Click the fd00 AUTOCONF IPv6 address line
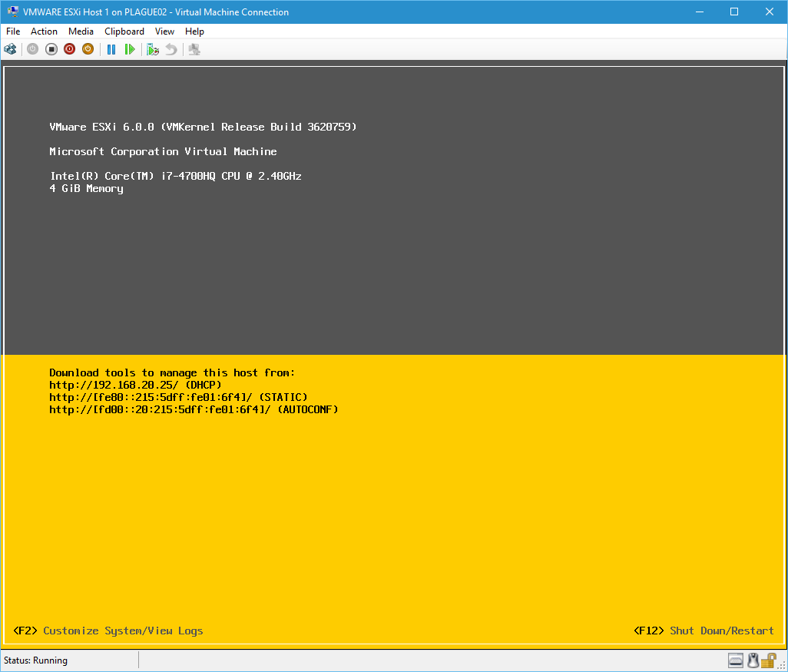Viewport: 788px width, 672px height. (194, 409)
